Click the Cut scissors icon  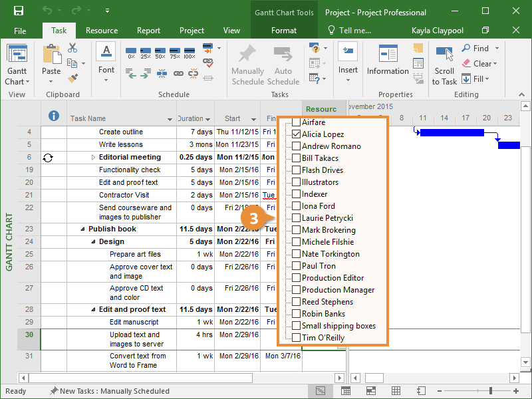tap(72, 49)
